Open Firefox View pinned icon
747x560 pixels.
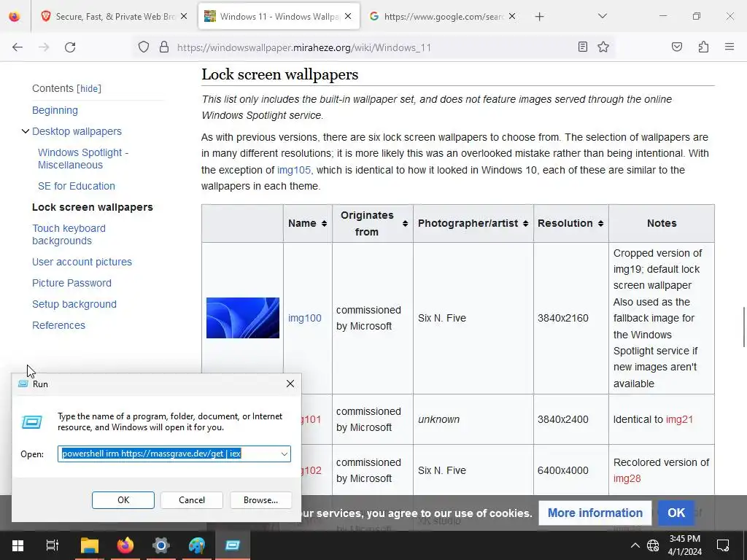click(15, 17)
